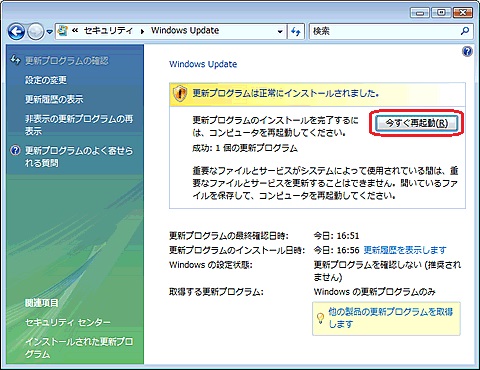This screenshot has width=480, height=370.
Task: Click the question mark icon beside FAQ link
Action: tap(15, 150)
